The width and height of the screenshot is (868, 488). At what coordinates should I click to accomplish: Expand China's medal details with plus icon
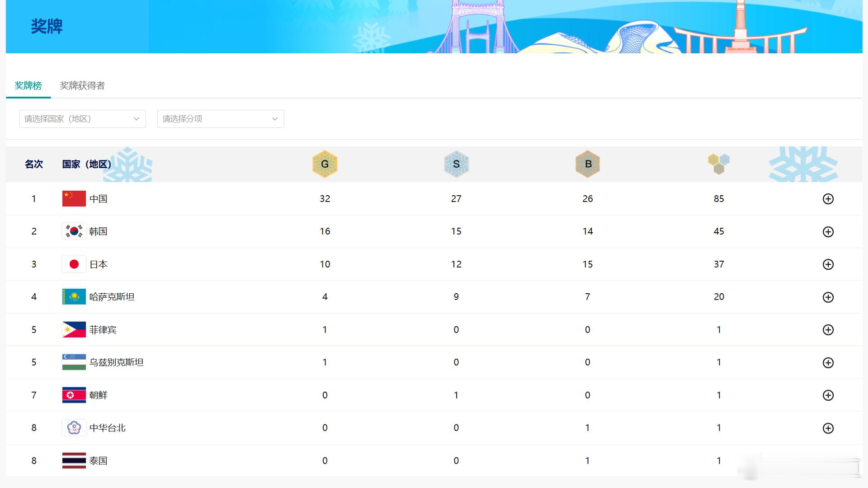[828, 199]
